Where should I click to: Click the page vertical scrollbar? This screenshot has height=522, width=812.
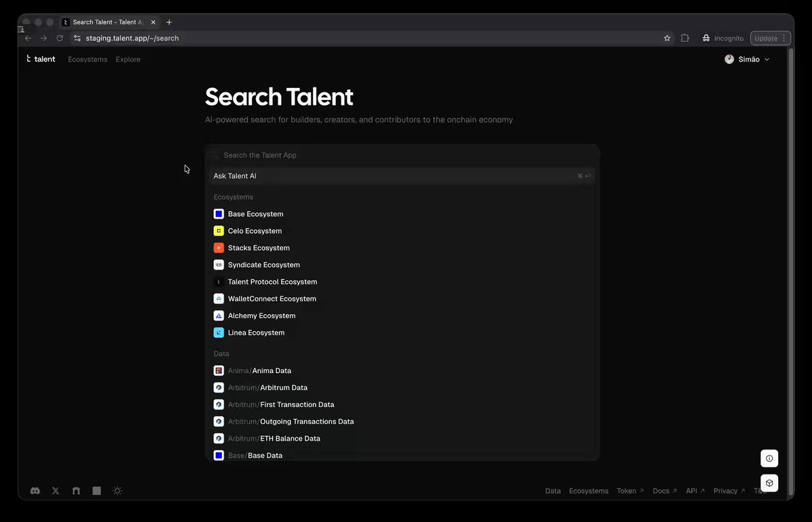[x=791, y=271]
